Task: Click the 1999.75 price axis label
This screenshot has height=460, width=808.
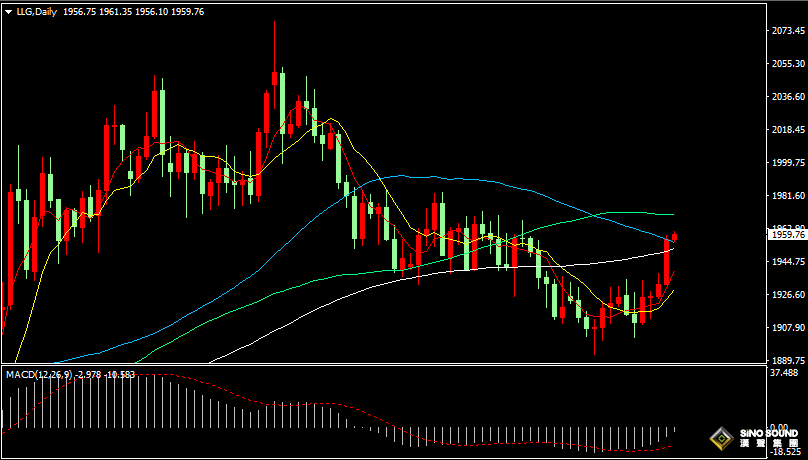Action: 788,163
